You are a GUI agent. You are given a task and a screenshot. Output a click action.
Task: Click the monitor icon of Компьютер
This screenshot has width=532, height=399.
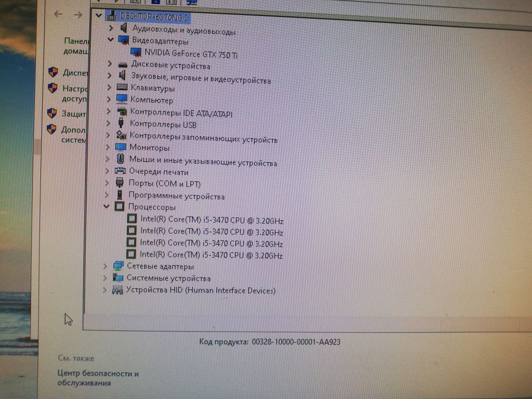tap(121, 99)
